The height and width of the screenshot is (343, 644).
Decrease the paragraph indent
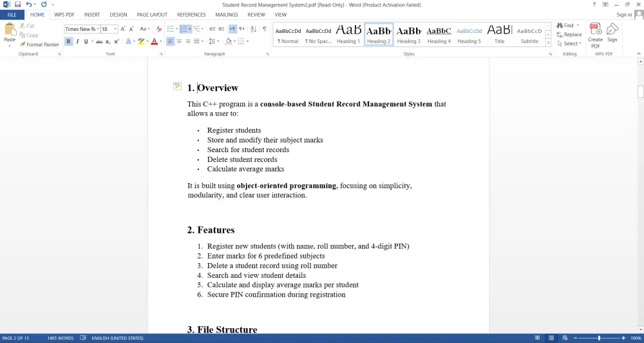(x=213, y=29)
